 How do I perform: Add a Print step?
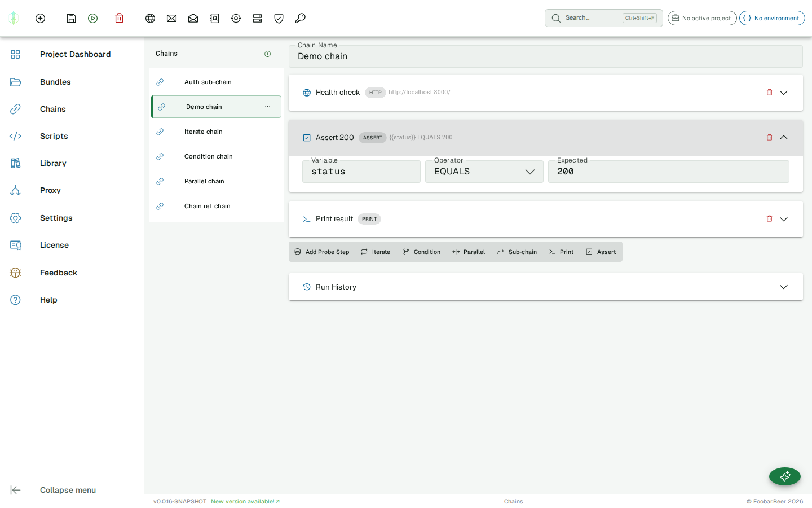561,252
